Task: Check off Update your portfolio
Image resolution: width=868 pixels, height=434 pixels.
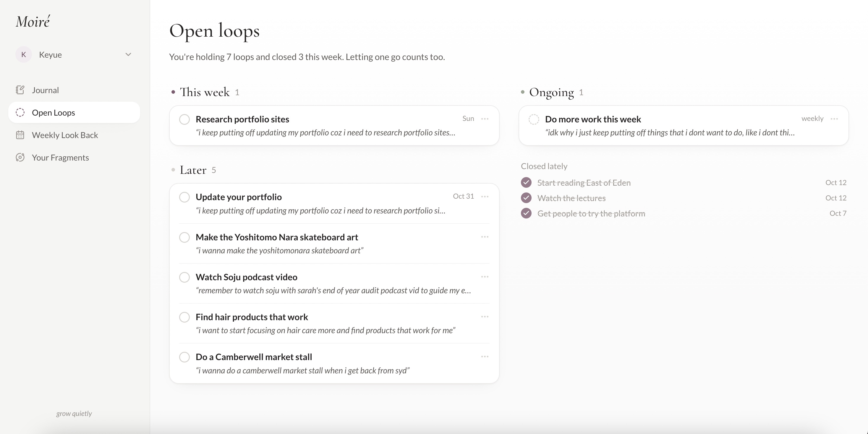Action: (184, 197)
